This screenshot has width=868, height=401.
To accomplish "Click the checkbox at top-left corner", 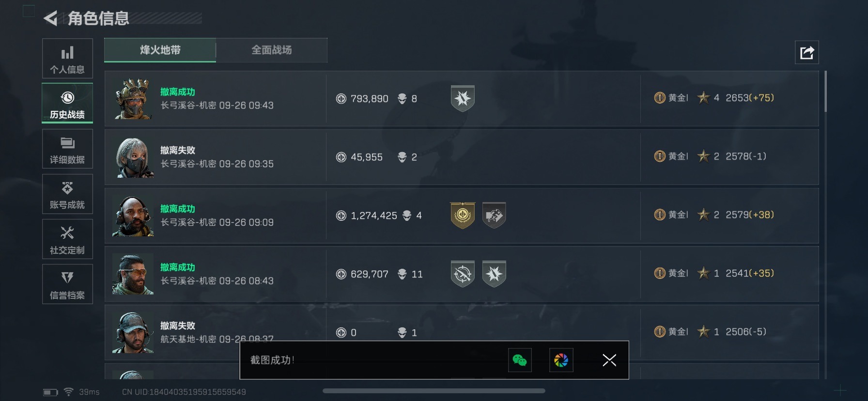I will coord(29,11).
